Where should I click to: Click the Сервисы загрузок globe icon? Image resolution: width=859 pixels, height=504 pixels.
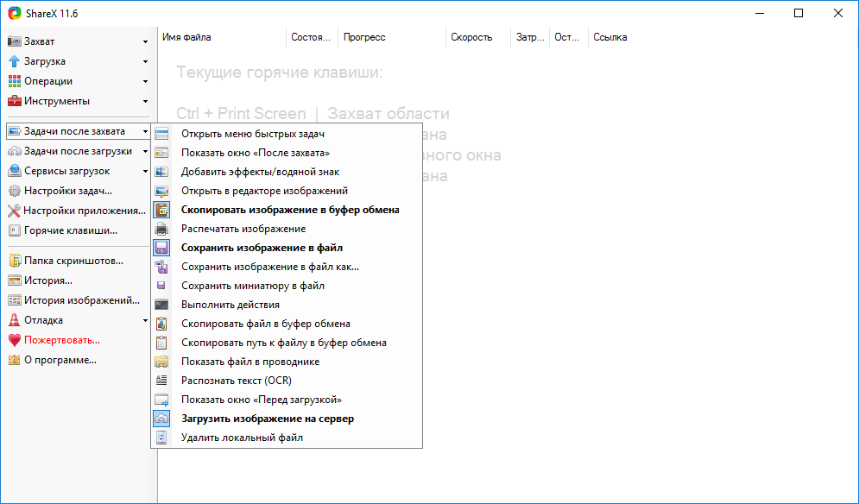pyautogui.click(x=14, y=171)
